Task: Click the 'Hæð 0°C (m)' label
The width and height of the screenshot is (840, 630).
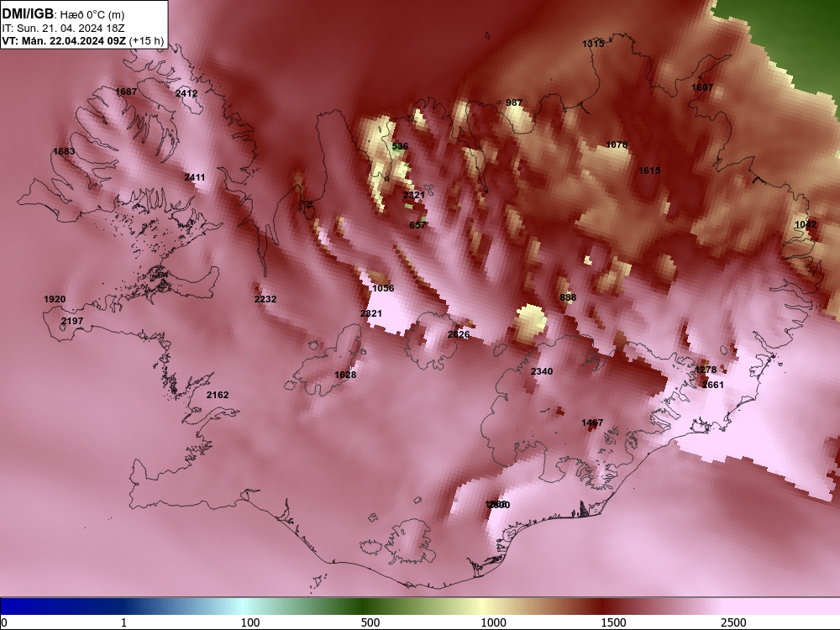Action: (92, 15)
